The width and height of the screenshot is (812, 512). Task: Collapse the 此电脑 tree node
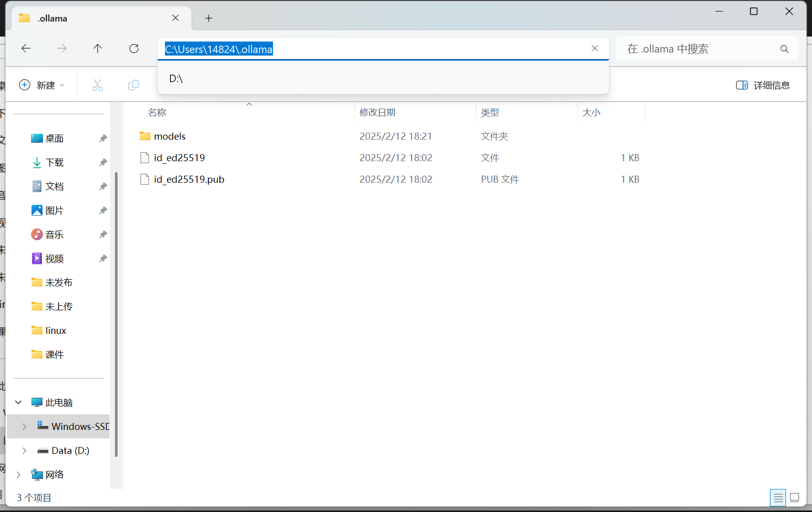point(18,402)
